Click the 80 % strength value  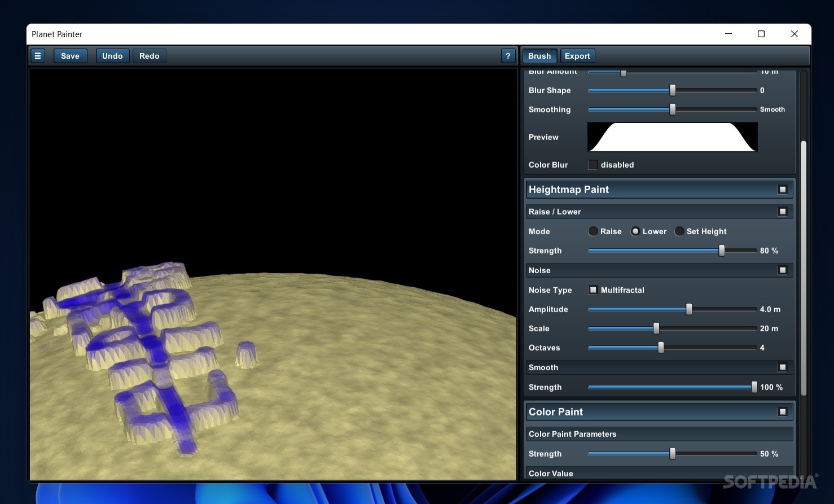769,251
